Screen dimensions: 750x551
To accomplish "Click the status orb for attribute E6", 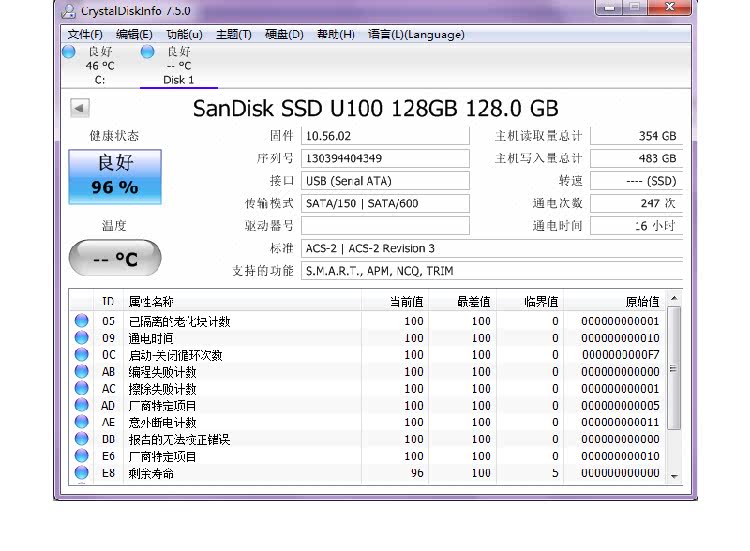I will [82, 456].
